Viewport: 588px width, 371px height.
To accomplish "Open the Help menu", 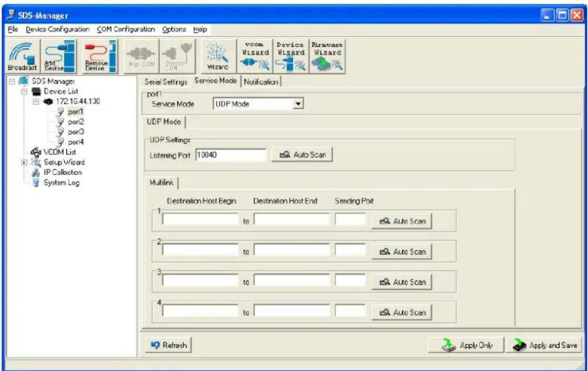I will click(200, 29).
